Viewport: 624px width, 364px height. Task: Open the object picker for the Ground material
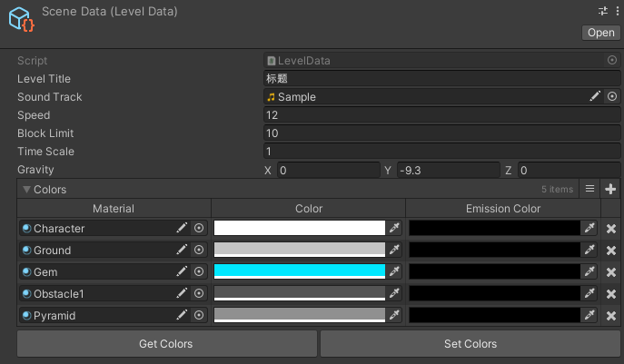click(199, 250)
